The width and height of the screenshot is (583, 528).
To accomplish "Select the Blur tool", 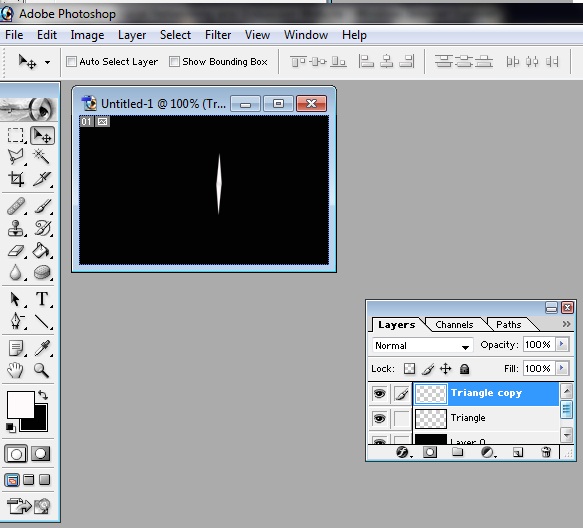I will (16, 272).
